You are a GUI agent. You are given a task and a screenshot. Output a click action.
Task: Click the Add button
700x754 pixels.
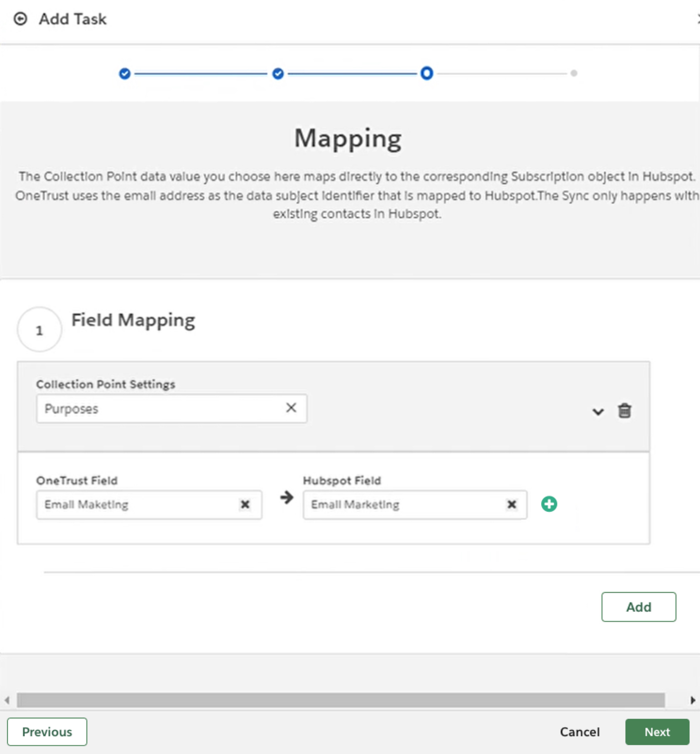(x=639, y=607)
